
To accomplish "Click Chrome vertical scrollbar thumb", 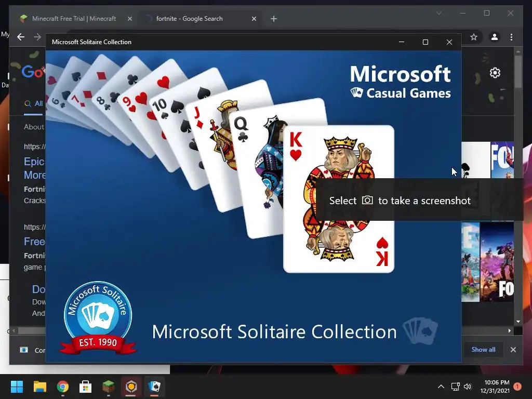I will tap(518, 71).
